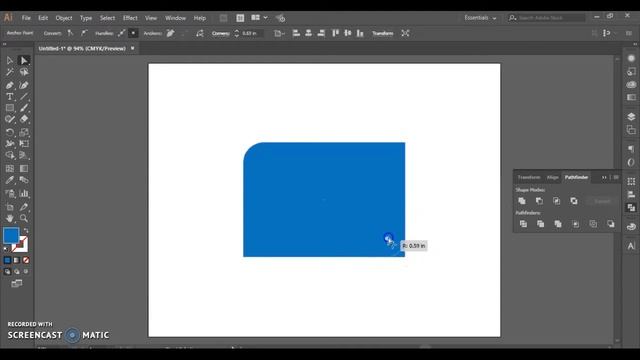Open the Window menu
640x360 pixels.
(176, 18)
